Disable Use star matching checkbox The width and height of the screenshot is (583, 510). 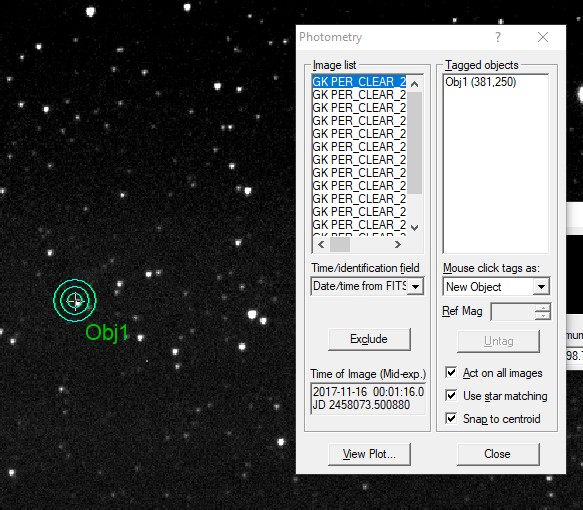[x=451, y=396]
